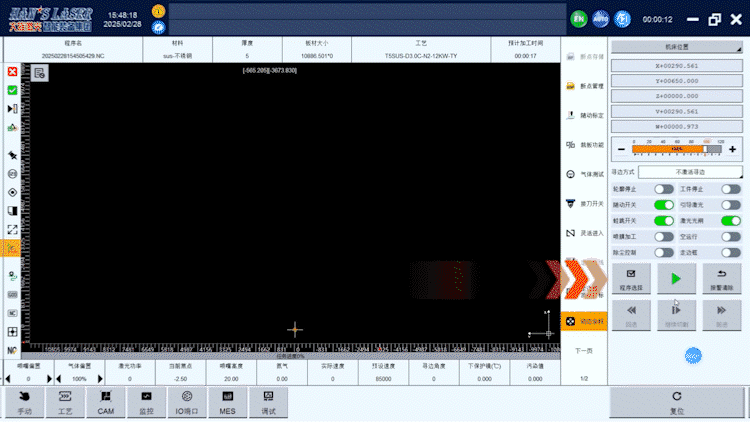
Task: Expand the 机床位置 machine position dropdown
Action: click(676, 47)
